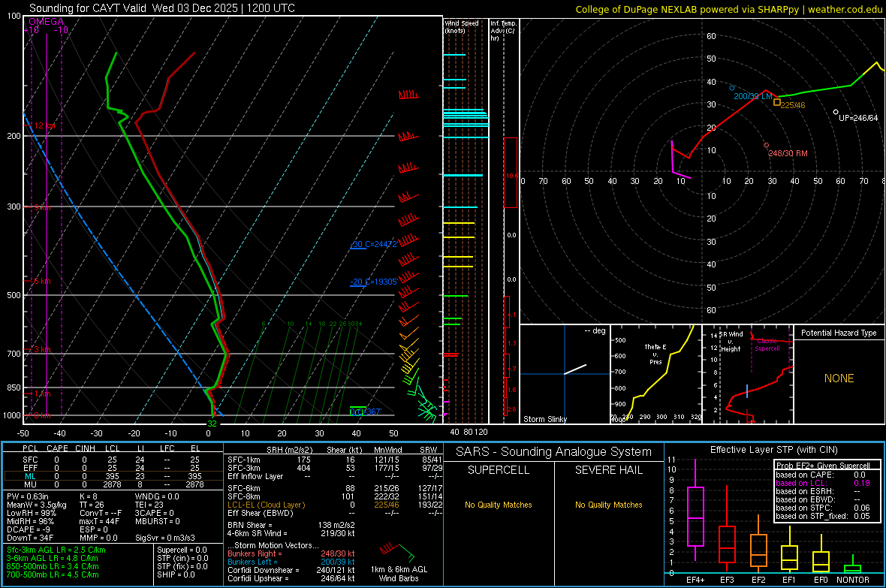
Task: Select the Corfidi Upshear vector line
Action: click(291, 578)
